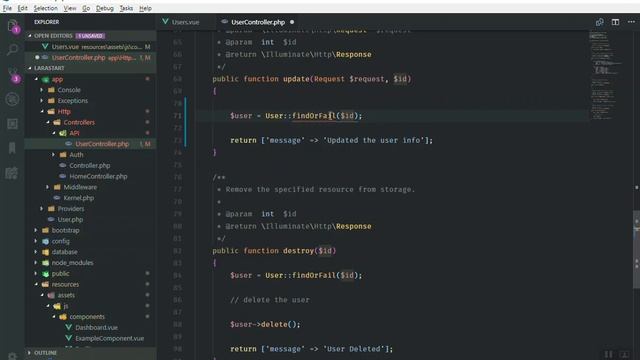Select UserController.php in Open Editors list

(90, 58)
